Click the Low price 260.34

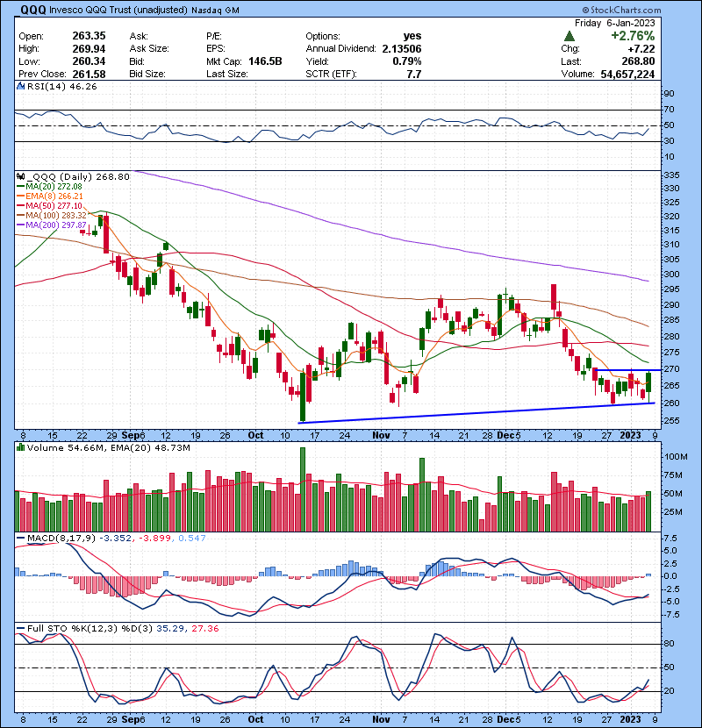[x=89, y=61]
